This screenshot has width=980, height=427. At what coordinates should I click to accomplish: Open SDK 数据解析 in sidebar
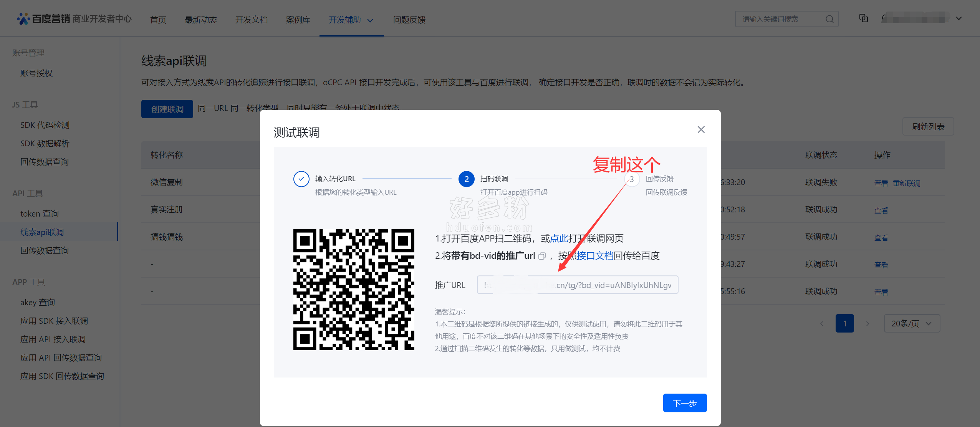pyautogui.click(x=45, y=144)
